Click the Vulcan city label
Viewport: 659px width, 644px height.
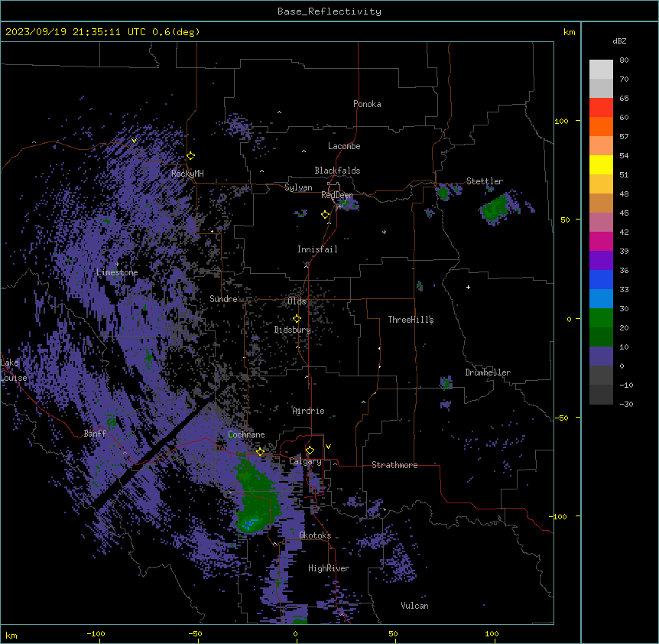point(415,606)
